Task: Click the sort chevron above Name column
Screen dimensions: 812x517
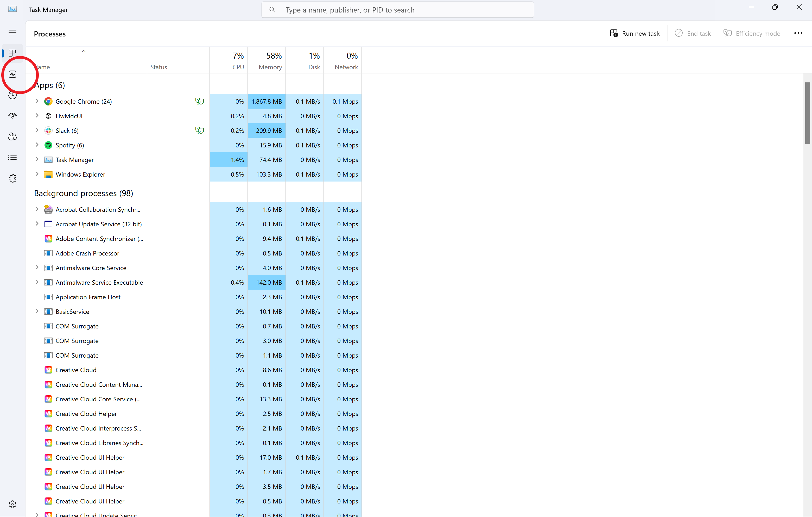Action: 84,51
